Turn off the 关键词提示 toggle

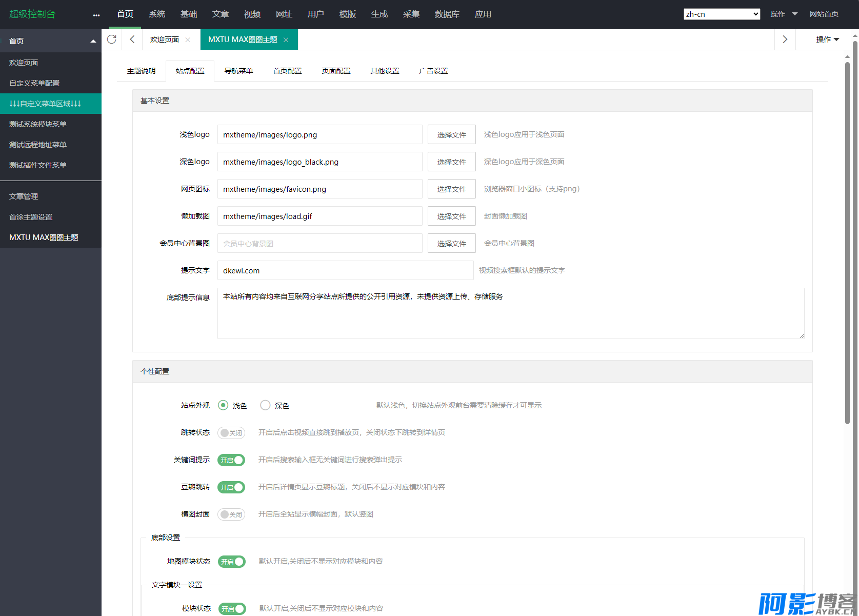coord(231,460)
